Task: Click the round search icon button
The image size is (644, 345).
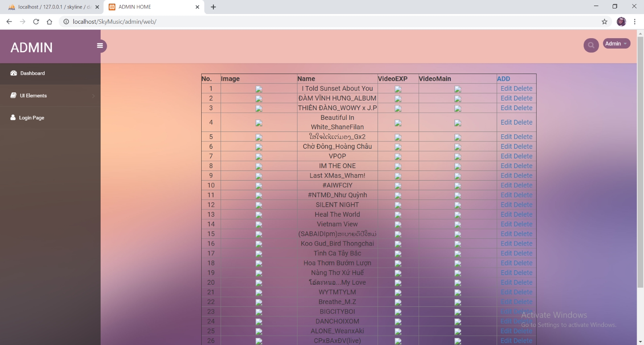Action: pos(591,45)
